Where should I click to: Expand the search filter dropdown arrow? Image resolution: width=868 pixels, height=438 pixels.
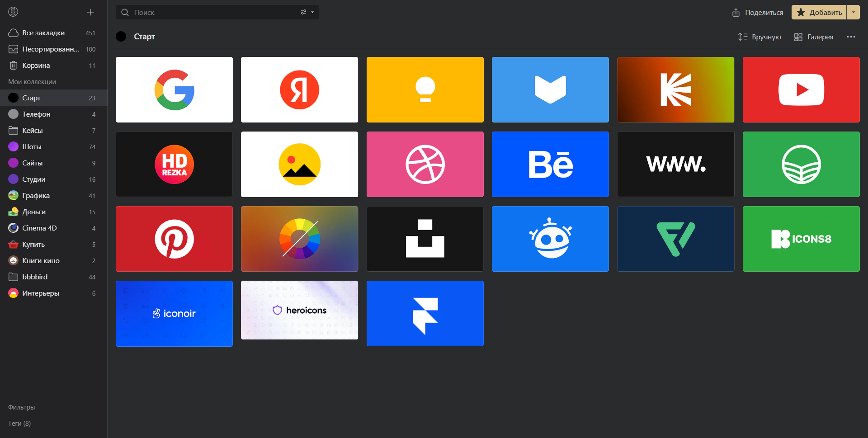point(313,12)
